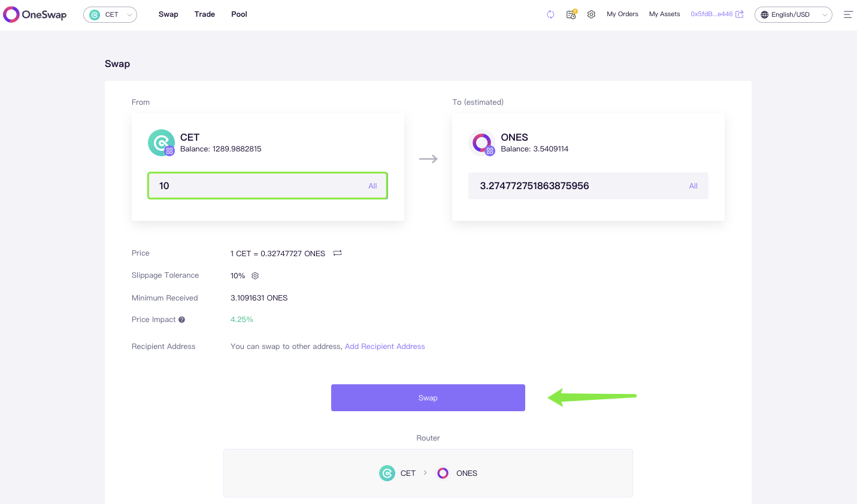Click All in the To amount field
The image size is (857, 504).
694,186
